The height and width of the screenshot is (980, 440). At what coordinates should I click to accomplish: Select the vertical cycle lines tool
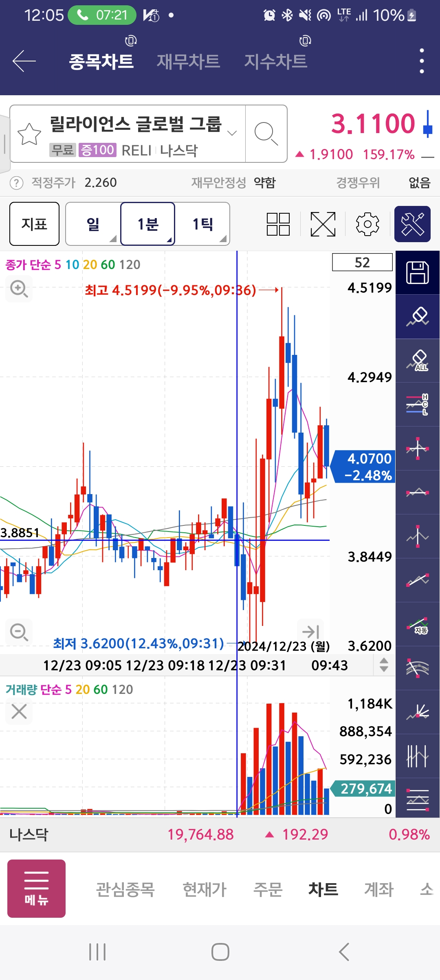pos(418,756)
